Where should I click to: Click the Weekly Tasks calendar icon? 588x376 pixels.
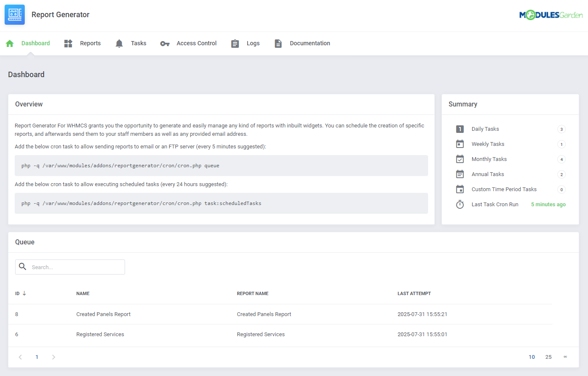click(460, 144)
